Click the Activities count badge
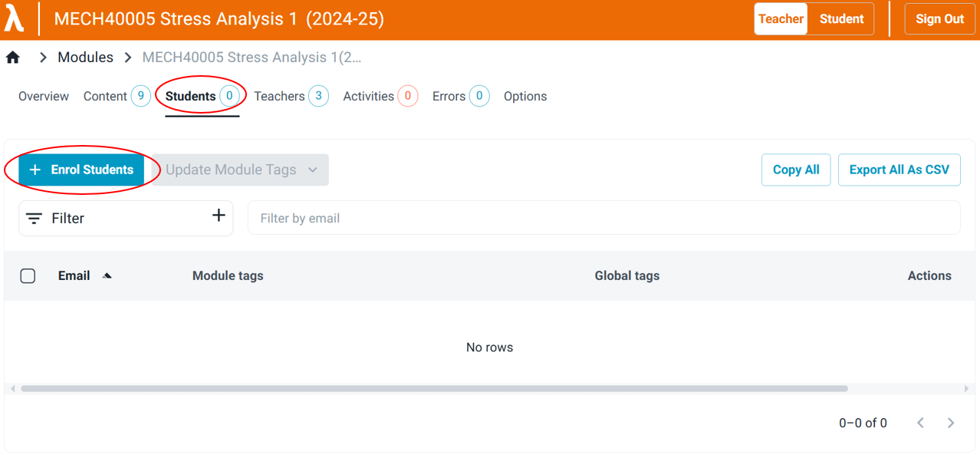 pos(407,96)
